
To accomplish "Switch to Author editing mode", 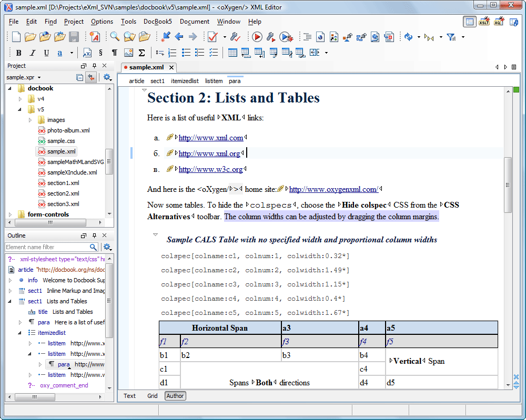I will [175, 396].
